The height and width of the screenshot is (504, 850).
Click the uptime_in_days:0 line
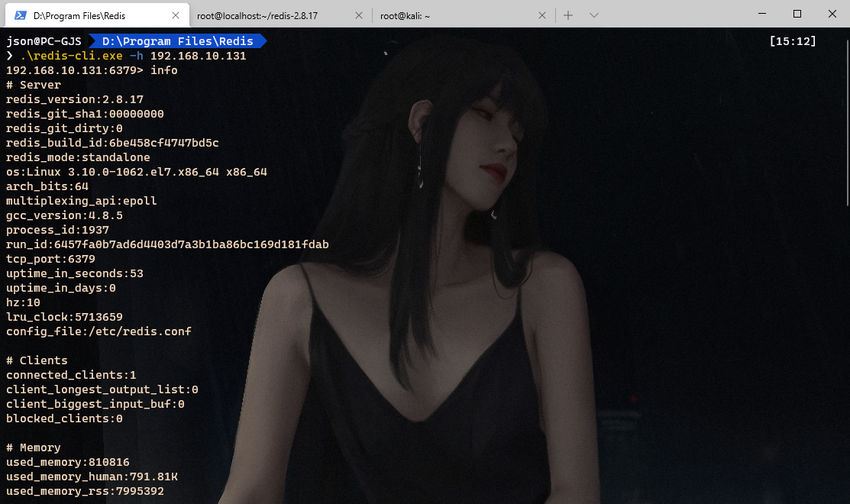tap(61, 288)
